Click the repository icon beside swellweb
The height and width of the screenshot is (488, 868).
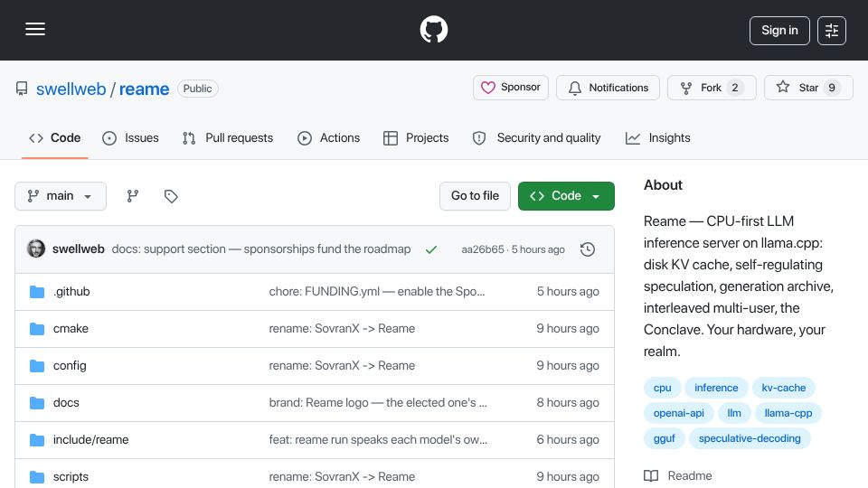[x=22, y=89]
